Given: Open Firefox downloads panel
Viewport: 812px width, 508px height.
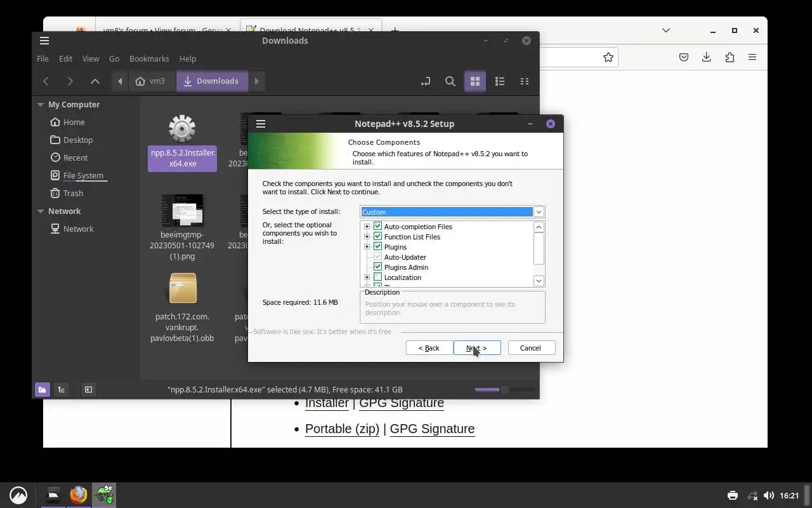Looking at the screenshot, I should (707, 57).
